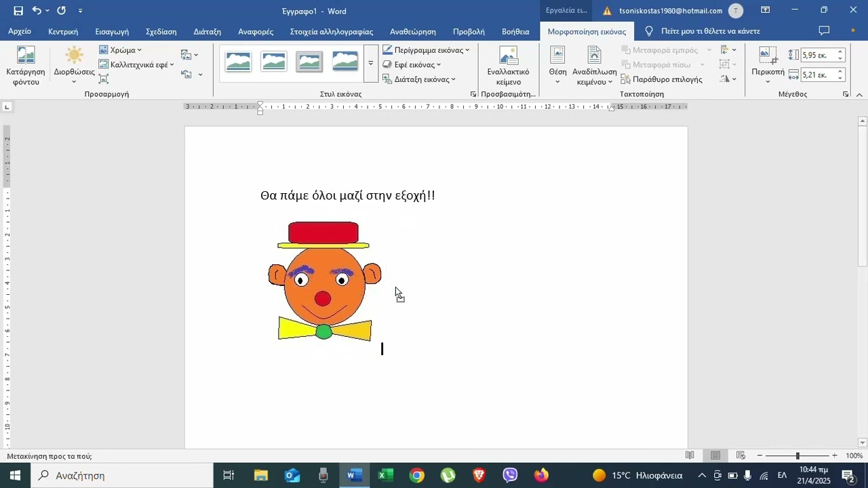Open the Rotate objects icon menu
The height and width of the screenshot is (488, 868).
click(x=728, y=79)
